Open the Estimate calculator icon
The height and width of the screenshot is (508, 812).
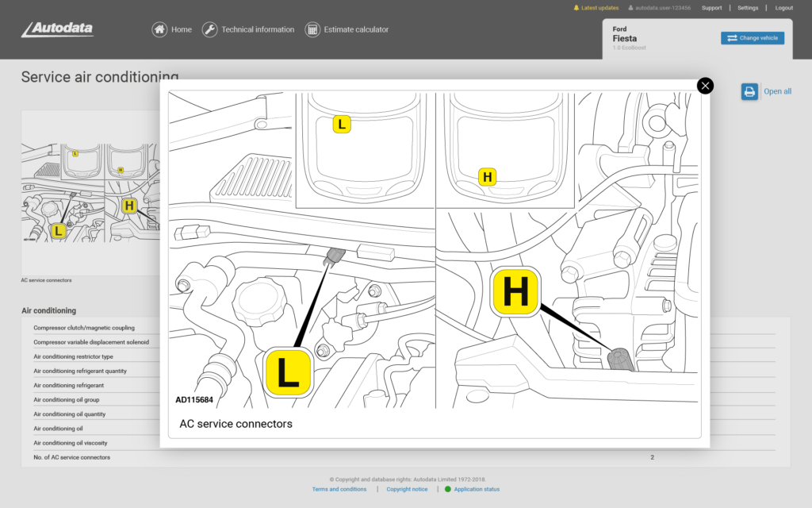tap(312, 29)
